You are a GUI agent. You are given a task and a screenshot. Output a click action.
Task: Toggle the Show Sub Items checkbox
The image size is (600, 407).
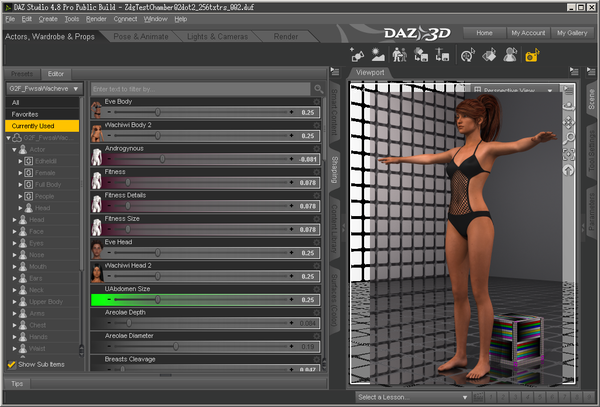(x=11, y=364)
